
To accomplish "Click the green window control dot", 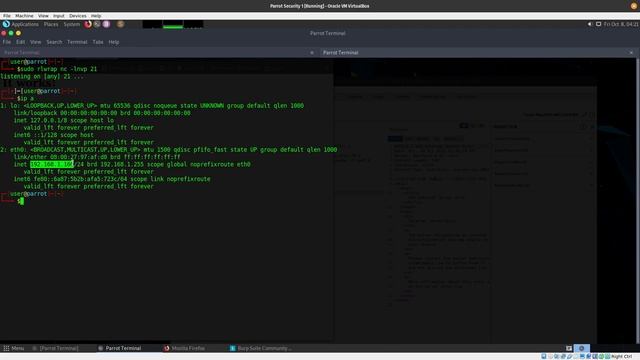I will point(11,33).
